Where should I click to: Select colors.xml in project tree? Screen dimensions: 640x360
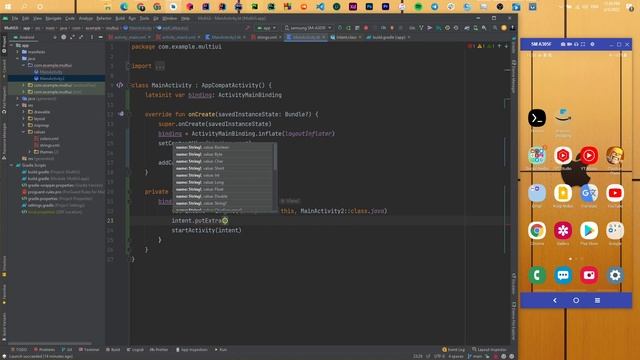[x=49, y=139]
